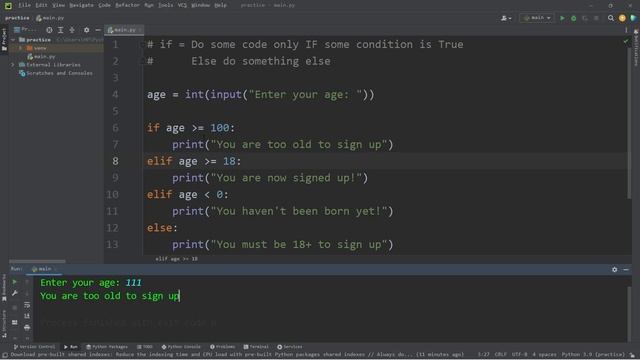The width and height of the screenshot is (640, 360).
Task: Toggle Soft-Wrap in the Run console
Action: [27, 304]
